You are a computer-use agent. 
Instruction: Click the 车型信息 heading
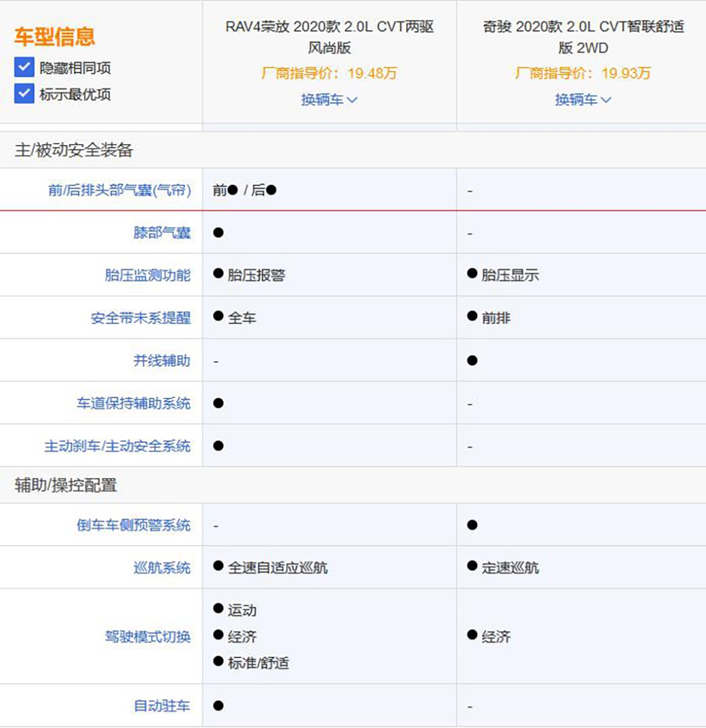[54, 37]
